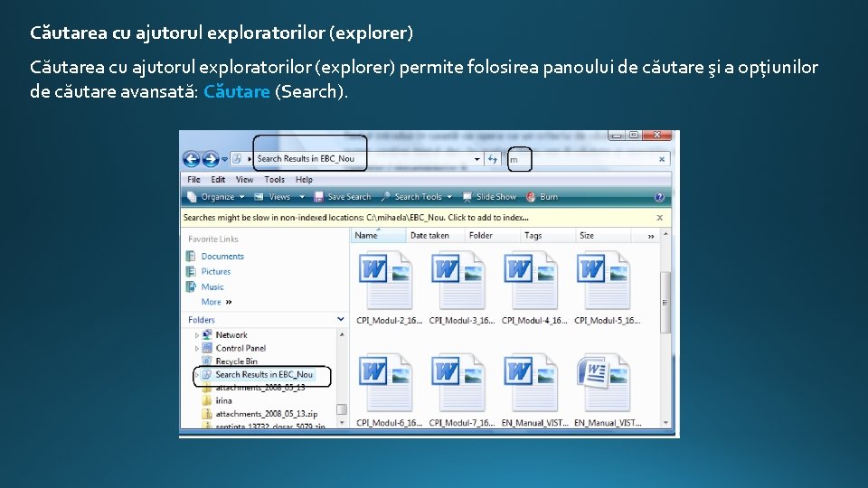868x488 pixels.
Task: Click the file list scroll up arrow
Action: click(x=665, y=234)
